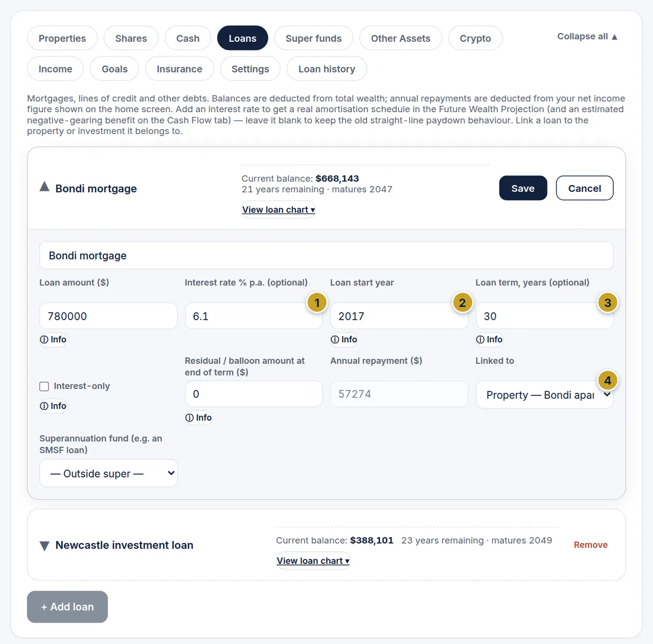
Task: Open the Cash tab
Action: click(188, 38)
